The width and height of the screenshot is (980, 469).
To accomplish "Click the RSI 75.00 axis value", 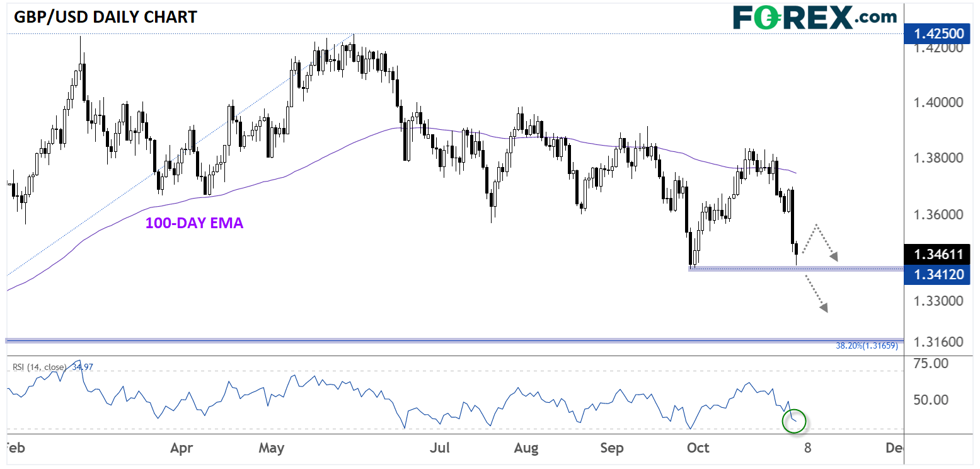I will pyautogui.click(x=931, y=364).
